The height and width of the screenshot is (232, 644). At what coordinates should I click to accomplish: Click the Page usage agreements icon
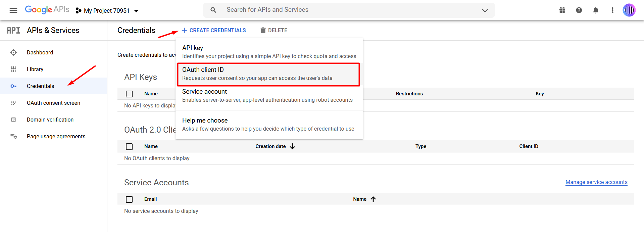pos(13,136)
